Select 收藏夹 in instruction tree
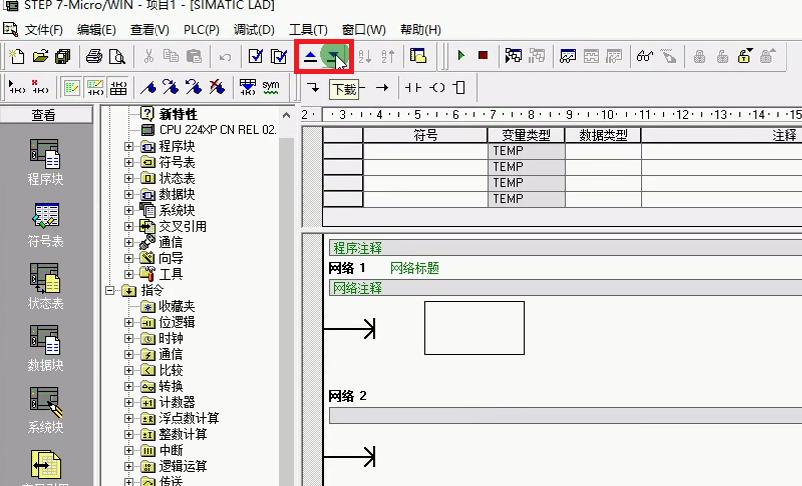802x486 pixels. click(x=169, y=306)
